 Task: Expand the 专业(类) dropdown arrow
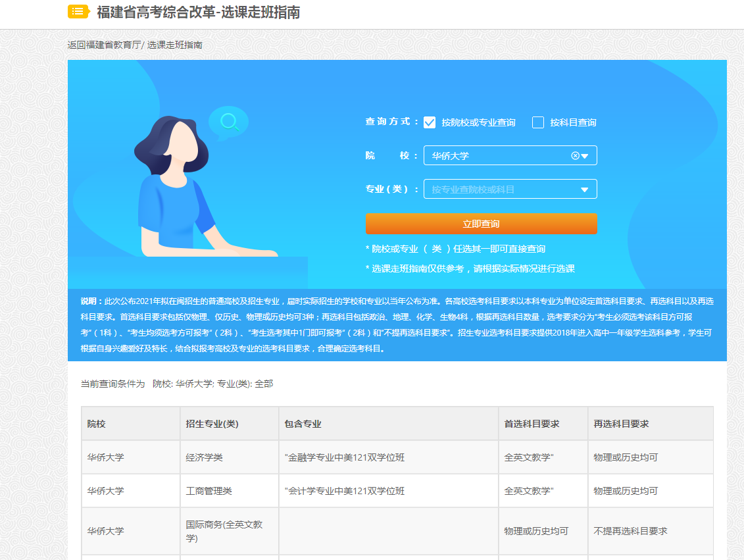585,190
